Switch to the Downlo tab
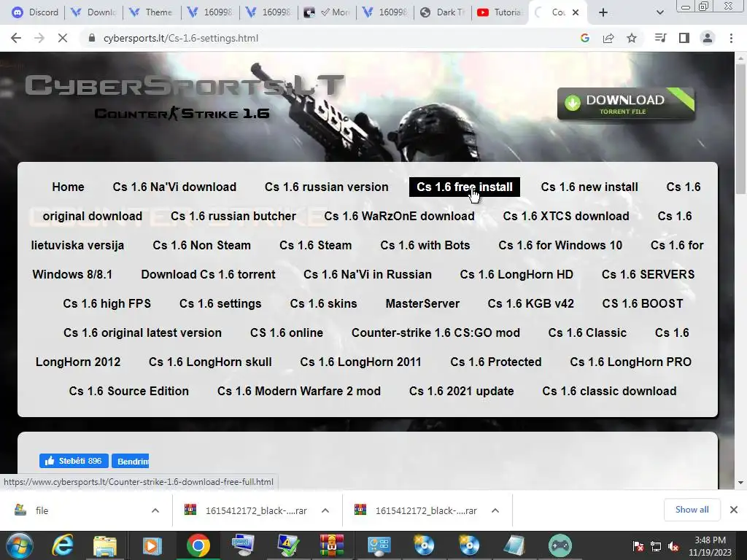This screenshot has width=747, height=560. coord(93,12)
